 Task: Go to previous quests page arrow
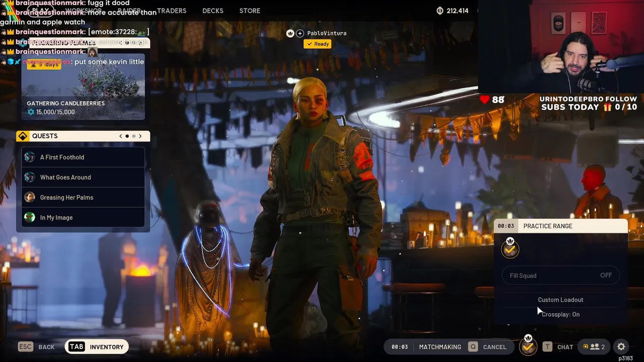tap(121, 136)
